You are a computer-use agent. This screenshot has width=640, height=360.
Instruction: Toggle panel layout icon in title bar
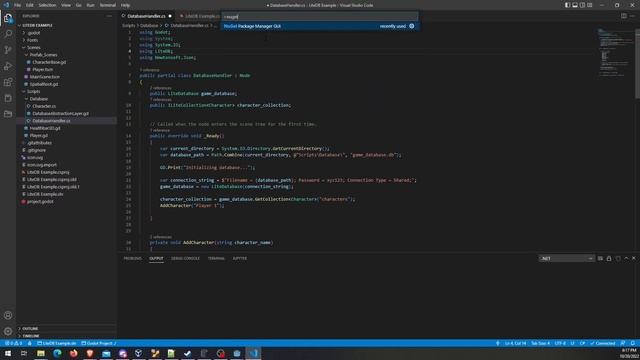575,5
